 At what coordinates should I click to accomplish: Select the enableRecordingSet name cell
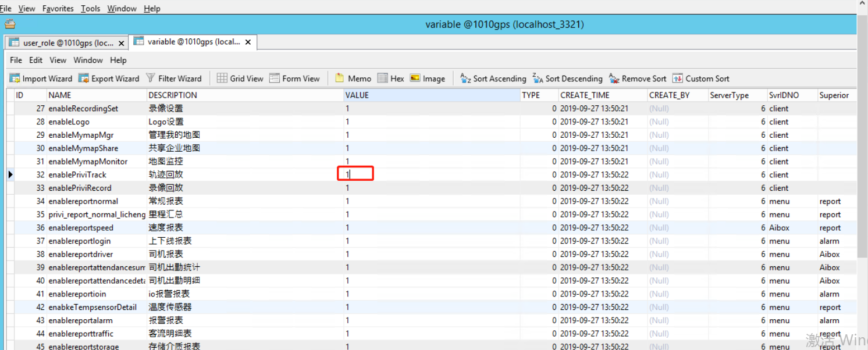click(97, 108)
